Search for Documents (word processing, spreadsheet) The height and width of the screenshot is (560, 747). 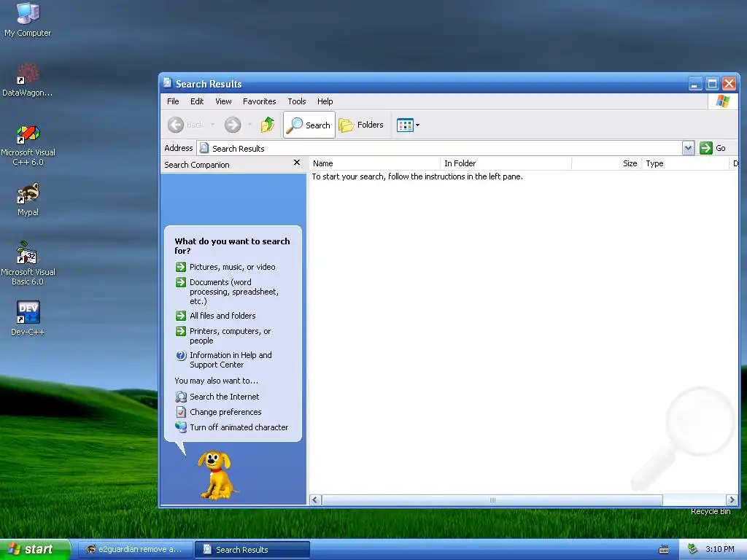click(228, 292)
